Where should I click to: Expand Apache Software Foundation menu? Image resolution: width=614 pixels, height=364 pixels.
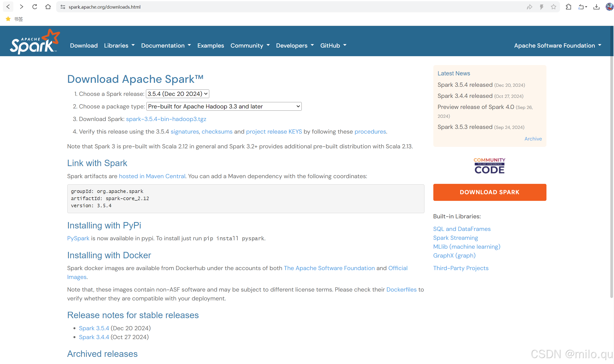pos(558,46)
